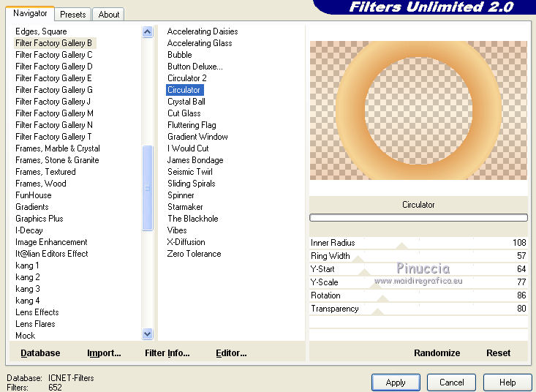Select It@lian Editors Effect

click(x=52, y=254)
